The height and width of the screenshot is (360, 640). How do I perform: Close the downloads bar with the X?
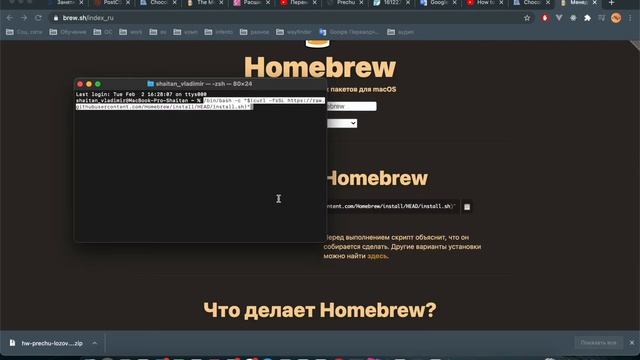[x=632, y=343]
